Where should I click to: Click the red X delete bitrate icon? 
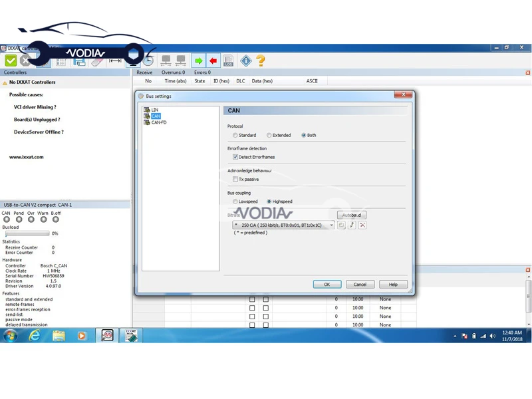(x=362, y=225)
